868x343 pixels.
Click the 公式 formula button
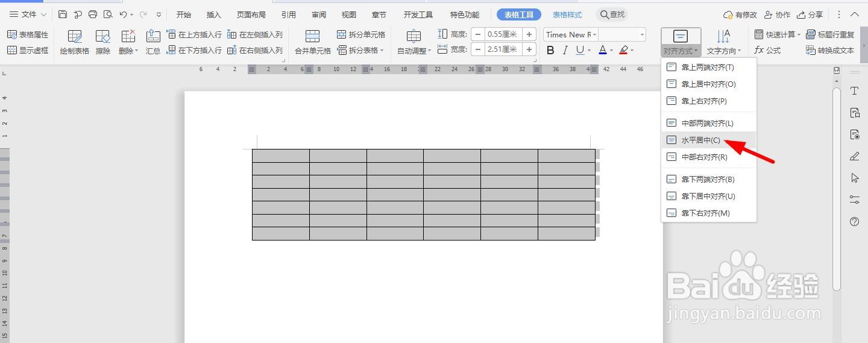[767, 50]
